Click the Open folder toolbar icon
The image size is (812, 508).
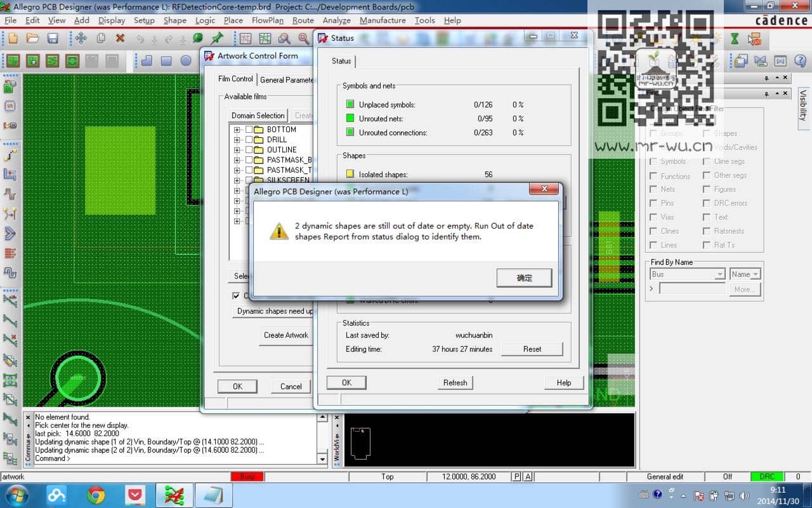click(x=33, y=38)
